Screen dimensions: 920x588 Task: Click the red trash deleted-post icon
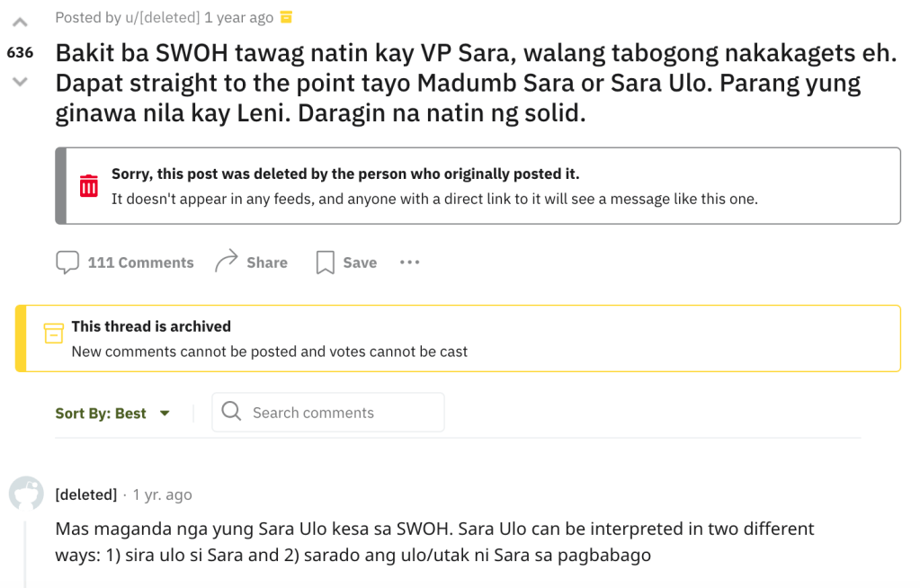[89, 186]
